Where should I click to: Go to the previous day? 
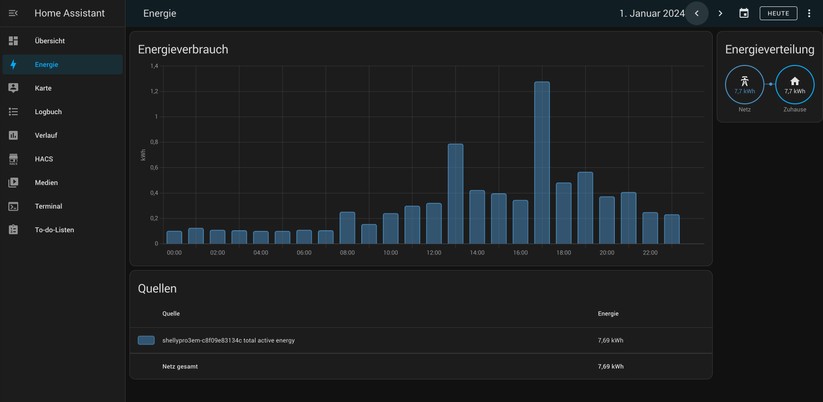[697, 13]
